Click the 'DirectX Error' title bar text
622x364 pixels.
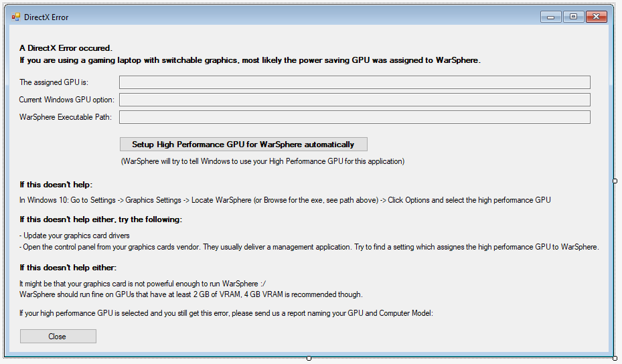tap(46, 17)
